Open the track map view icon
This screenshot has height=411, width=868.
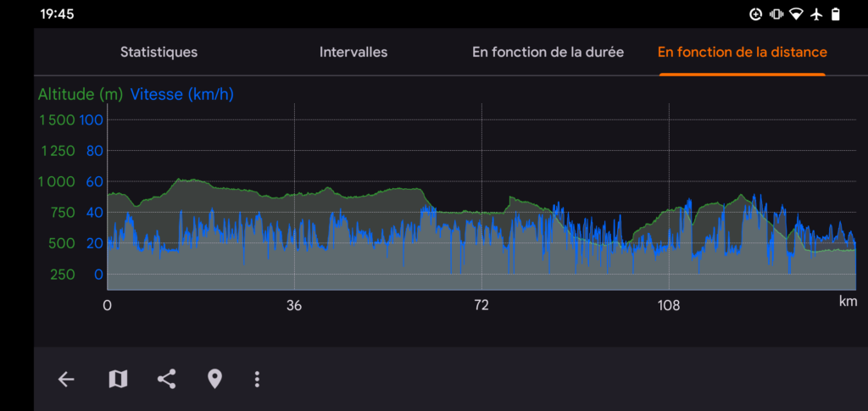click(118, 379)
